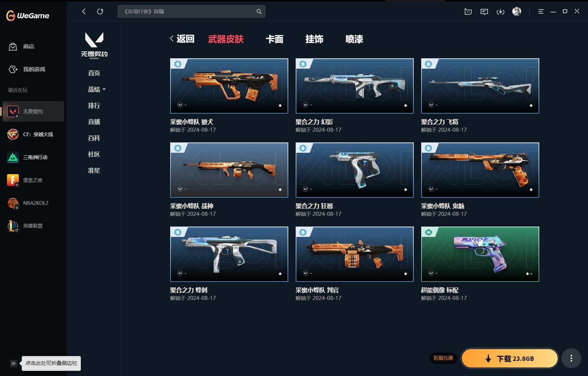Click the search magnifier icon

pyautogui.click(x=259, y=11)
